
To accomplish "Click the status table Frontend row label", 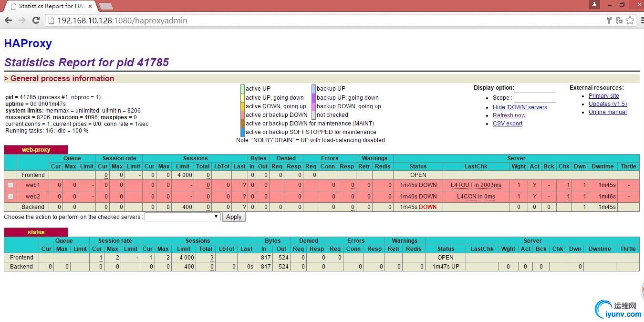I will click(21, 258).
